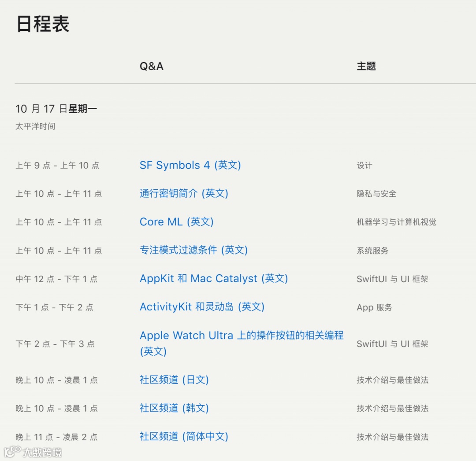
Task: Click the time 下午 1 点 - 下午 2 点
Action: coord(54,307)
